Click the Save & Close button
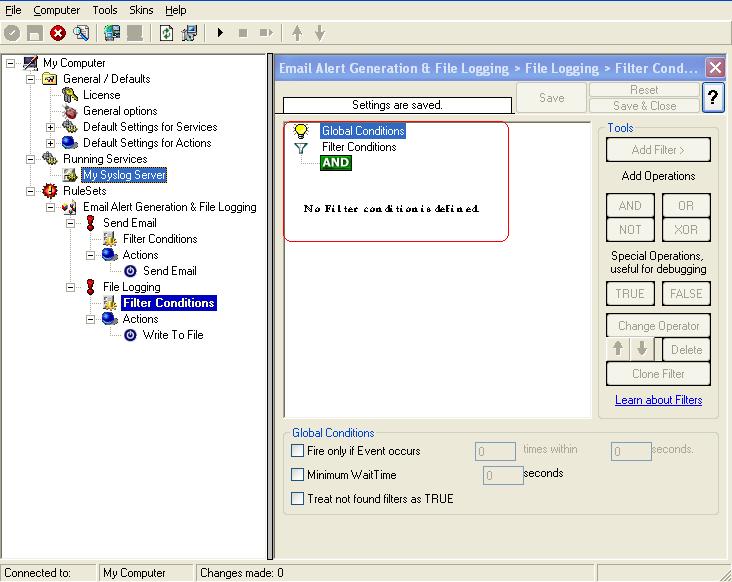Screen dimensions: 732x582 644,106
